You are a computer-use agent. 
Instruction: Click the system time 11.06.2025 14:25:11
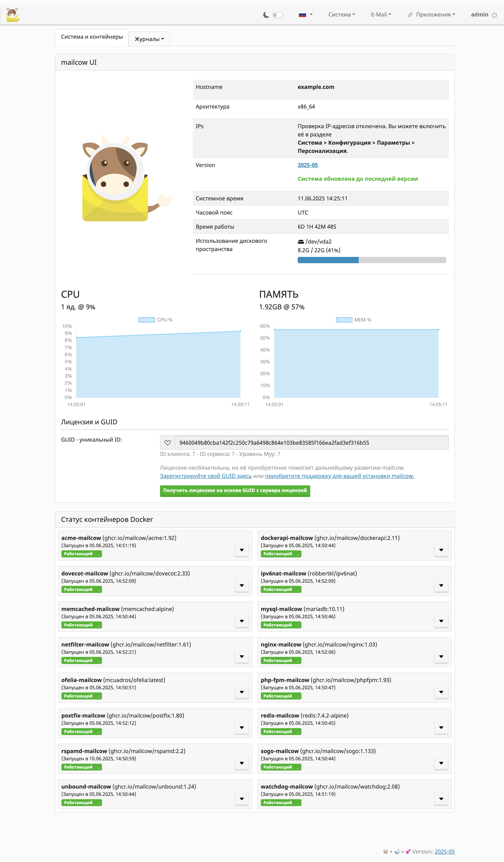[322, 198]
